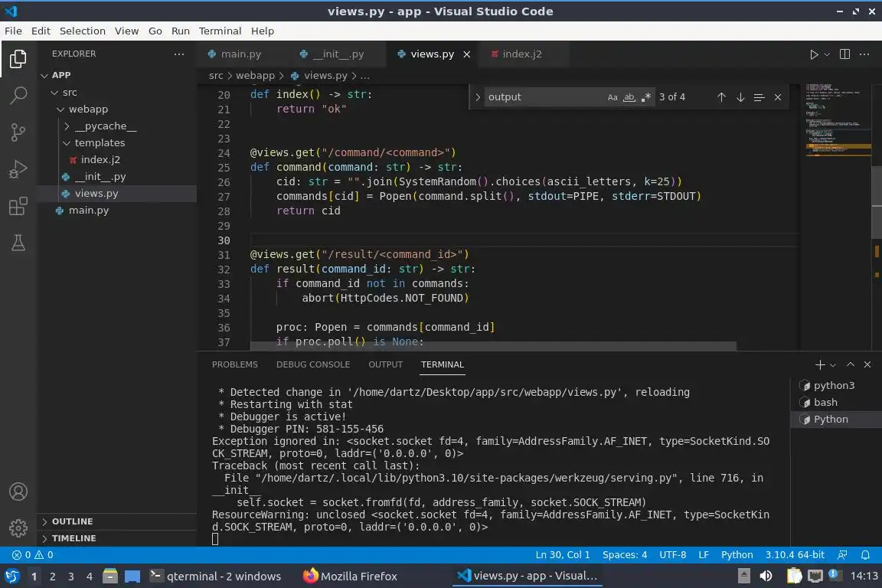
Task: Toggle Match Whole Word in find widget
Action: 629,97
